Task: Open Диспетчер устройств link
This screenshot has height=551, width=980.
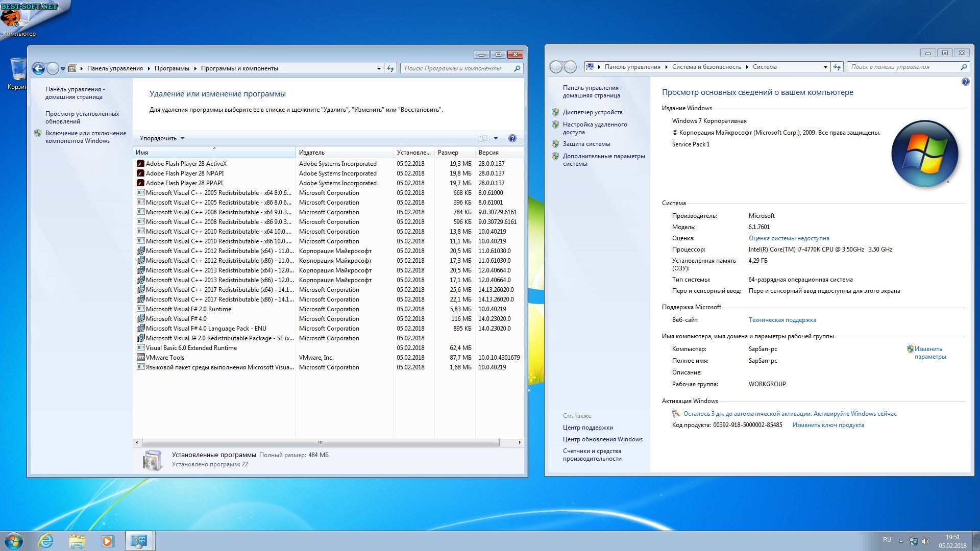Action: click(592, 112)
